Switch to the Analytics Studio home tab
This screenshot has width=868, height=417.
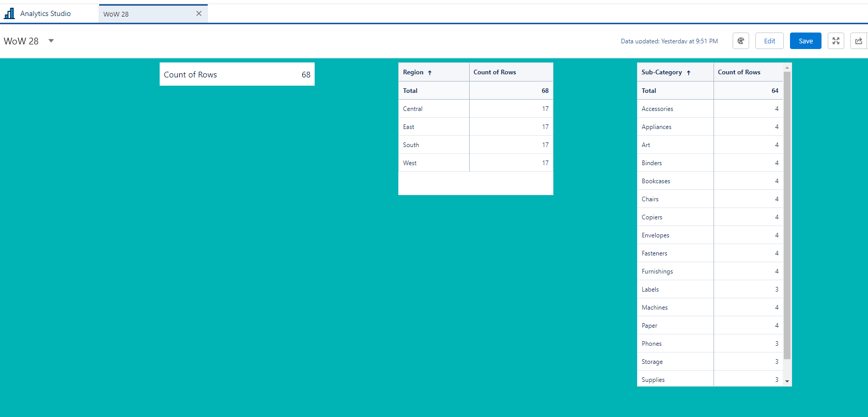coord(45,13)
